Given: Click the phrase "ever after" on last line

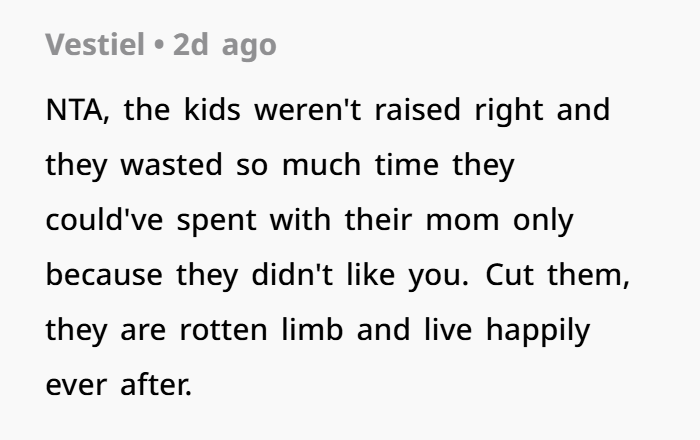Looking at the screenshot, I should 118,385.
